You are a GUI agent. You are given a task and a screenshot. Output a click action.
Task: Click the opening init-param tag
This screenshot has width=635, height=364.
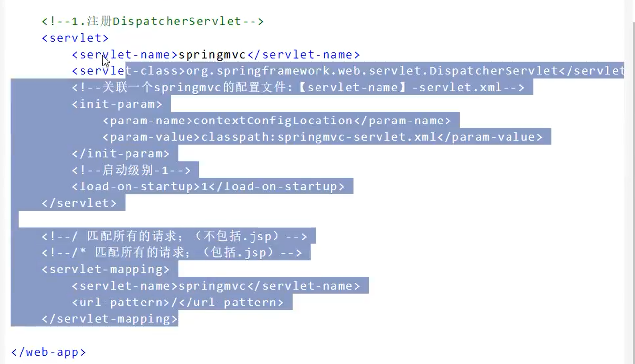point(117,104)
